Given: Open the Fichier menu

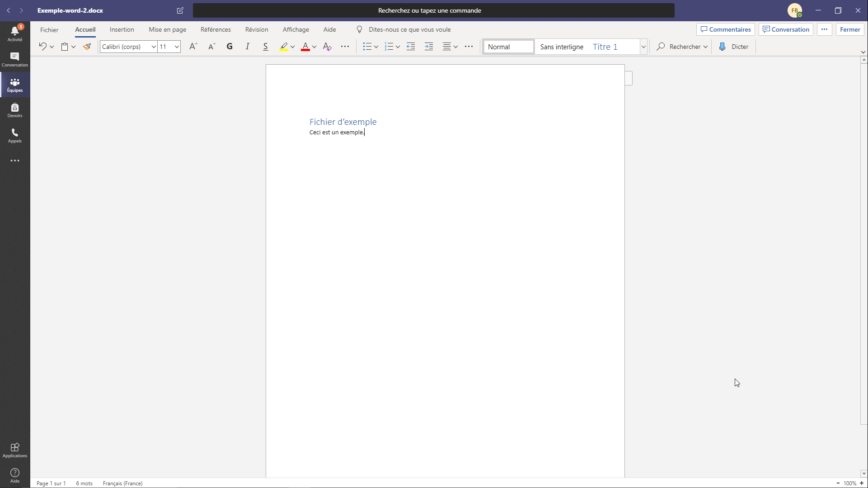Looking at the screenshot, I should (49, 29).
